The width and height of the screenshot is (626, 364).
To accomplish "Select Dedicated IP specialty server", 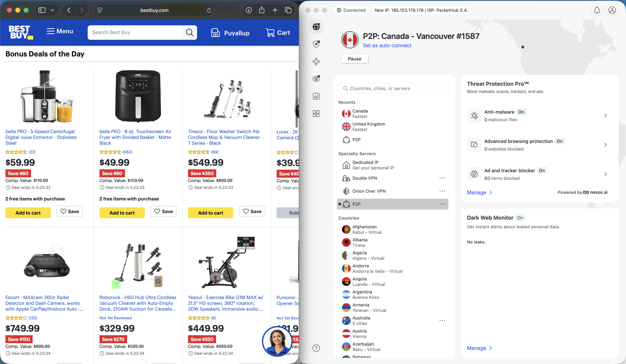I will (x=392, y=165).
